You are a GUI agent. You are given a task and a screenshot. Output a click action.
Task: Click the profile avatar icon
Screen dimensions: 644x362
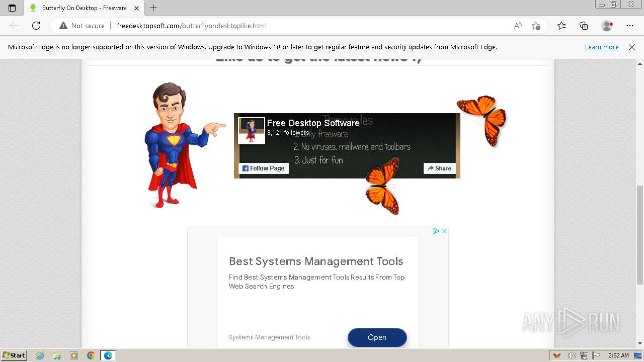click(607, 26)
